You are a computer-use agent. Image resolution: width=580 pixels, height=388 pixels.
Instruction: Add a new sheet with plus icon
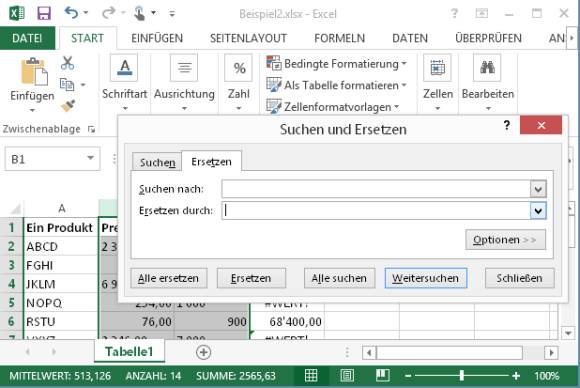pos(203,352)
